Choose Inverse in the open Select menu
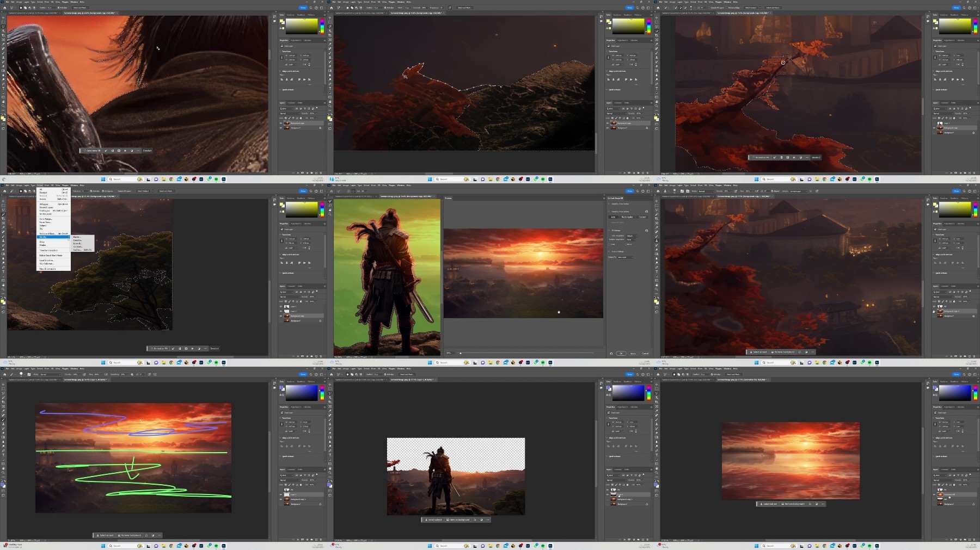 click(53, 199)
